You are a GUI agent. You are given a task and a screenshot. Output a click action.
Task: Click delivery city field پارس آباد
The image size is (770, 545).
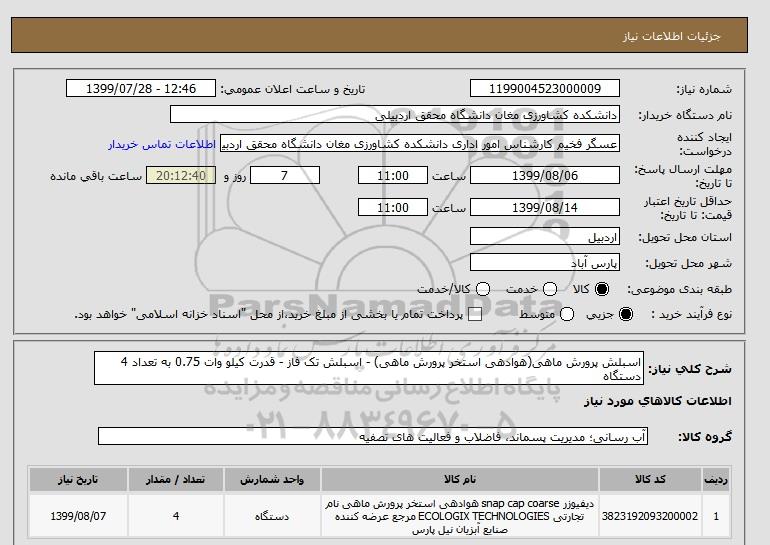[x=545, y=262]
